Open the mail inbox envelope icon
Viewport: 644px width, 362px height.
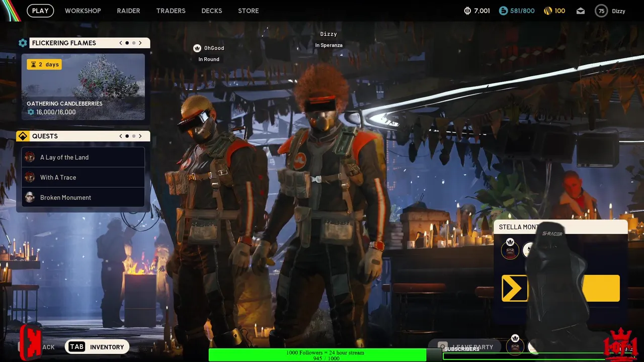tap(581, 11)
